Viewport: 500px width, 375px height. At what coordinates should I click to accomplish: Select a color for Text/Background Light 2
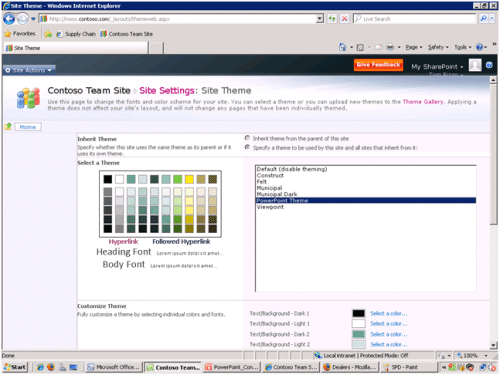(x=389, y=344)
